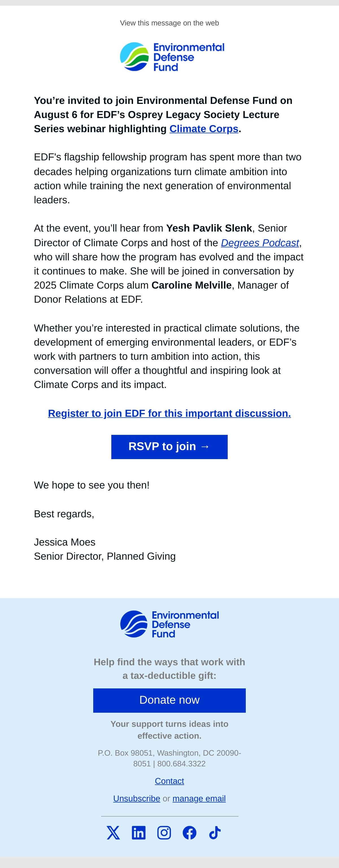
Task: Click the phone number 800.684.3322
Action: pos(181,764)
